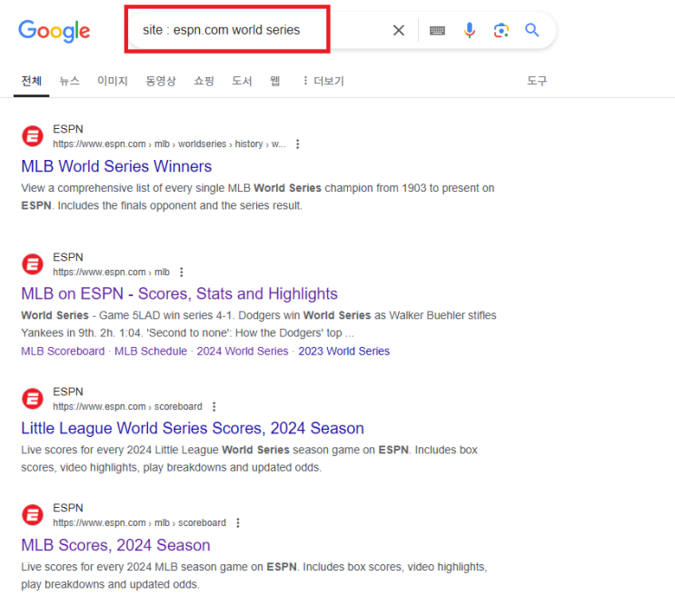The width and height of the screenshot is (675, 616).
Task: Click into the search box text
Action: 222,30
